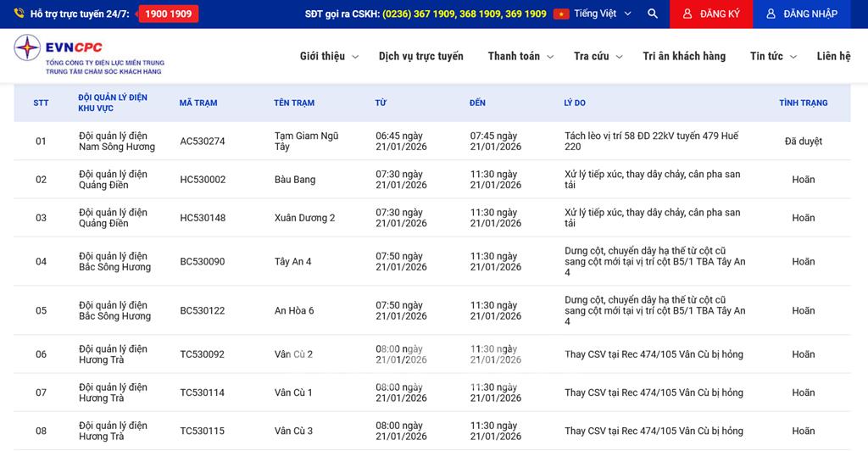Open Dịch vụ trực tuyến menu item
This screenshot has height=451, width=868.
pyautogui.click(x=421, y=57)
